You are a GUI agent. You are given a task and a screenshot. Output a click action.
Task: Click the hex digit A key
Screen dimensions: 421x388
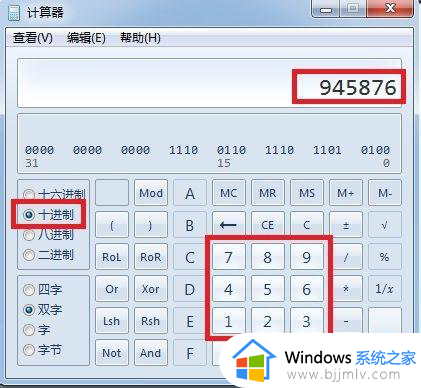[190, 193]
